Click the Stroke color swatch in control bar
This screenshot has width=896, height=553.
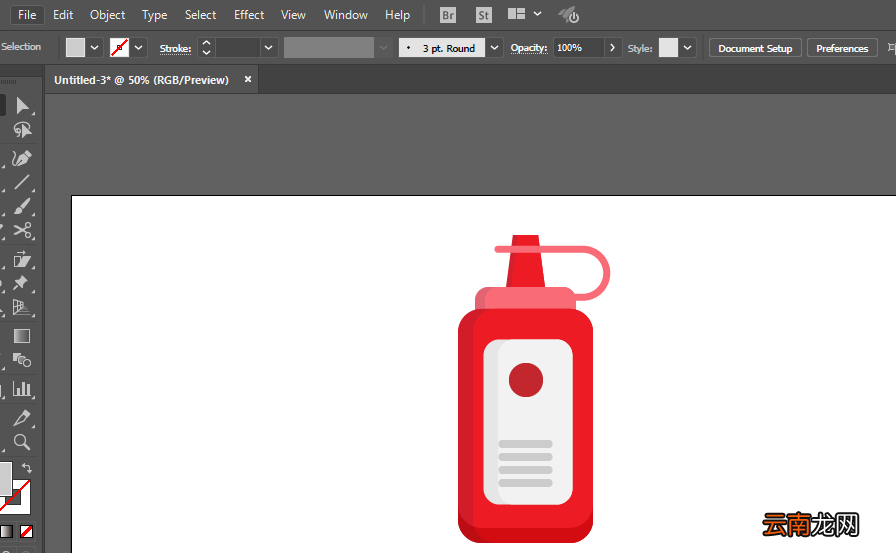[119, 47]
